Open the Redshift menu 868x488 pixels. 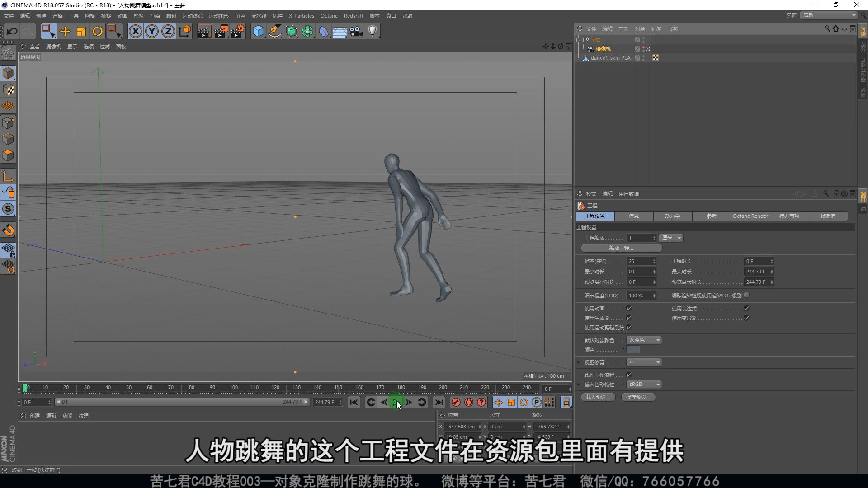(354, 16)
